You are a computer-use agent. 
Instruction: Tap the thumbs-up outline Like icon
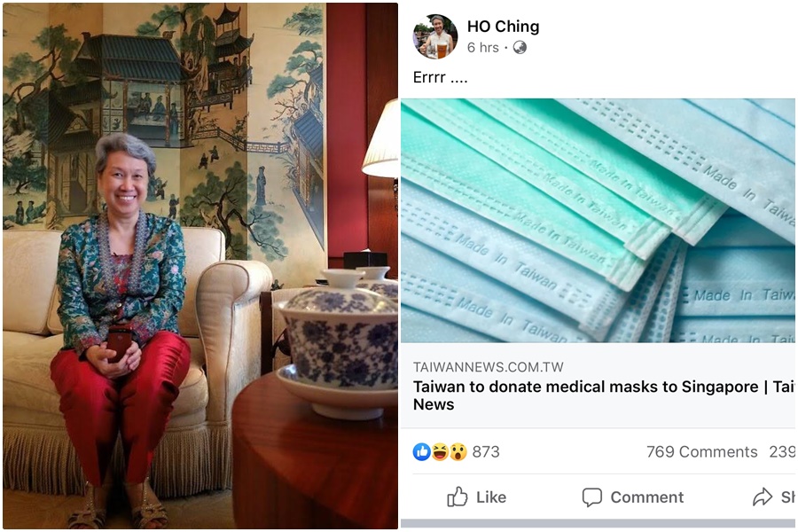click(x=457, y=497)
